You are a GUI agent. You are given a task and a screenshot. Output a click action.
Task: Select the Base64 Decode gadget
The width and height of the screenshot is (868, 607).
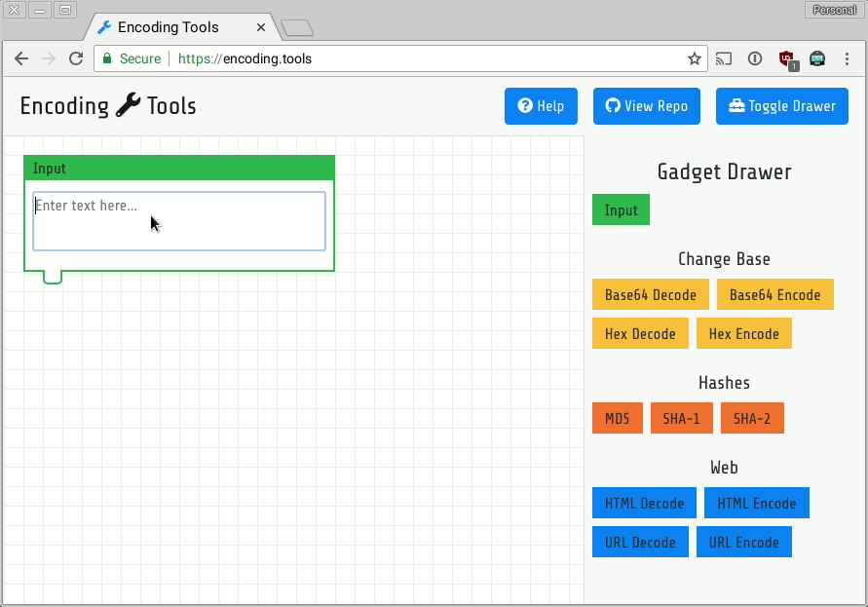point(651,294)
